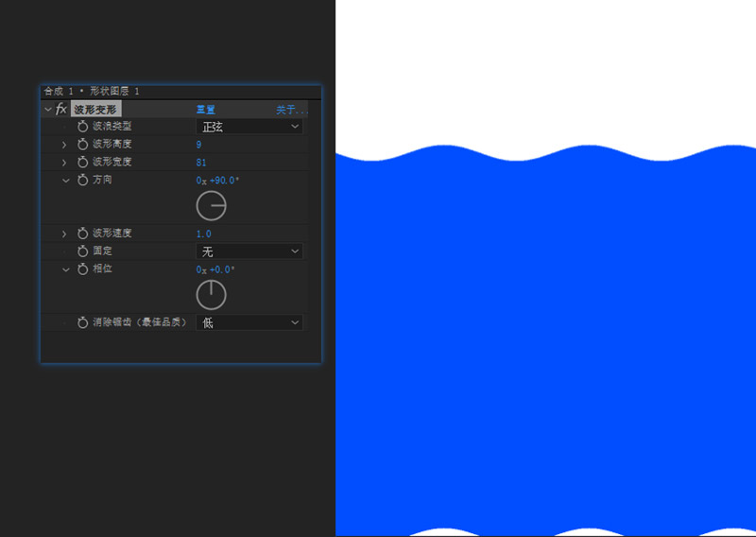Click the 方向 angle dial
The height and width of the screenshot is (537, 756).
tap(211, 205)
